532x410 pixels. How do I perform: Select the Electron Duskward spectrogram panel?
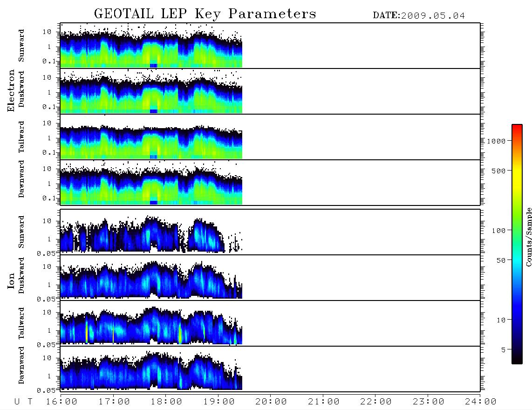[270, 91]
